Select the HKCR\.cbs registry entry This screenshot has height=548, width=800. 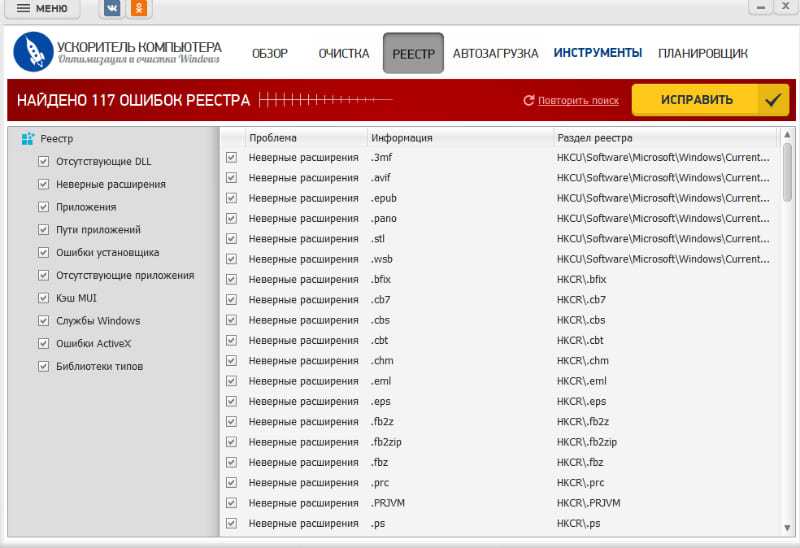[x=581, y=320]
